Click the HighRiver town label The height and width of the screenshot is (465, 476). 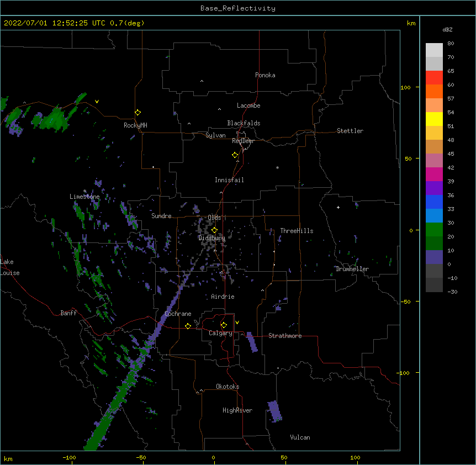tap(237, 410)
